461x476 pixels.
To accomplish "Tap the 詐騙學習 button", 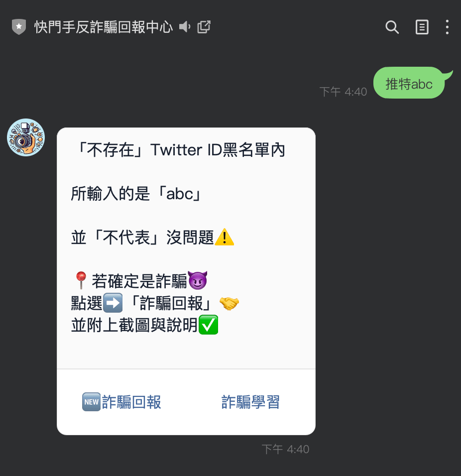I will pyautogui.click(x=250, y=402).
